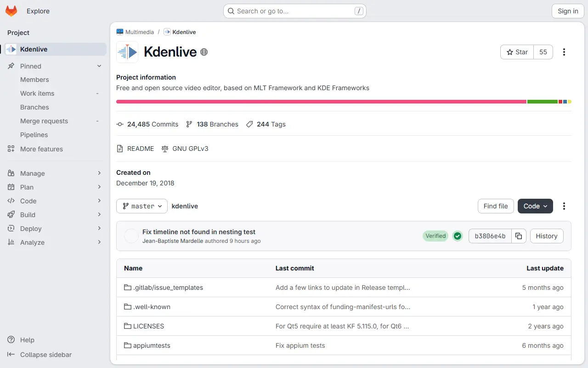
Task: Open the 244 Tags link
Action: pos(266,124)
